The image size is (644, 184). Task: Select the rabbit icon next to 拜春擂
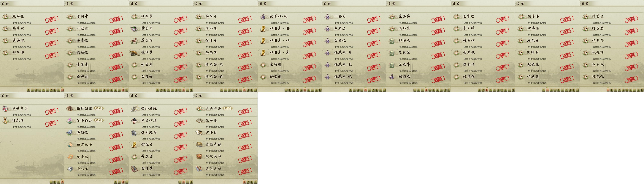(5, 121)
